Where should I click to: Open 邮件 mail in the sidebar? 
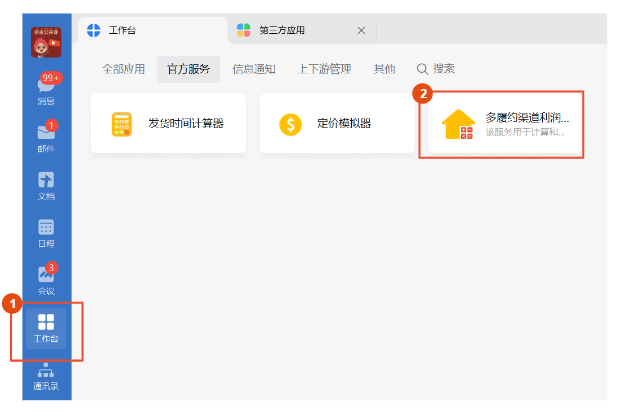click(x=46, y=136)
